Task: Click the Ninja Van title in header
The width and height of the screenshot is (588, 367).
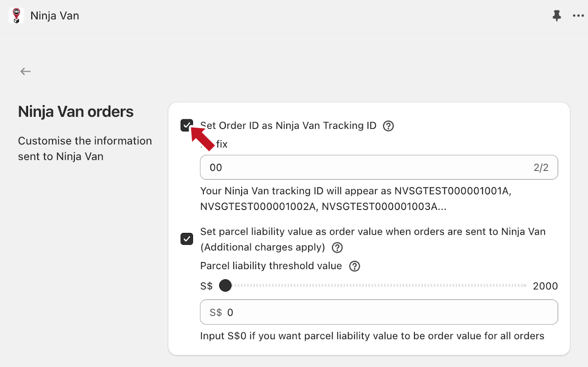Action: (55, 16)
